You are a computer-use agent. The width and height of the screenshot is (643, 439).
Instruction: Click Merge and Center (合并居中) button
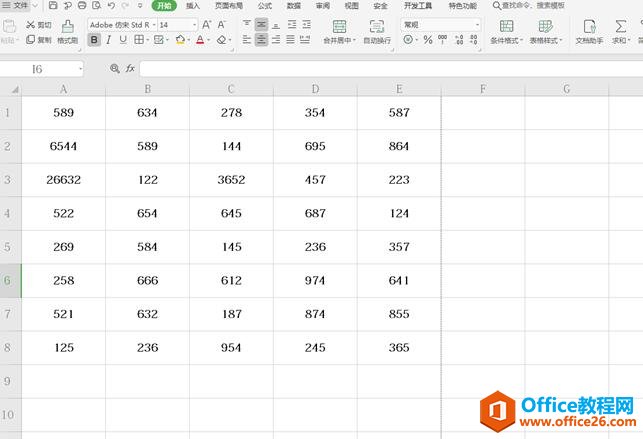(x=339, y=32)
